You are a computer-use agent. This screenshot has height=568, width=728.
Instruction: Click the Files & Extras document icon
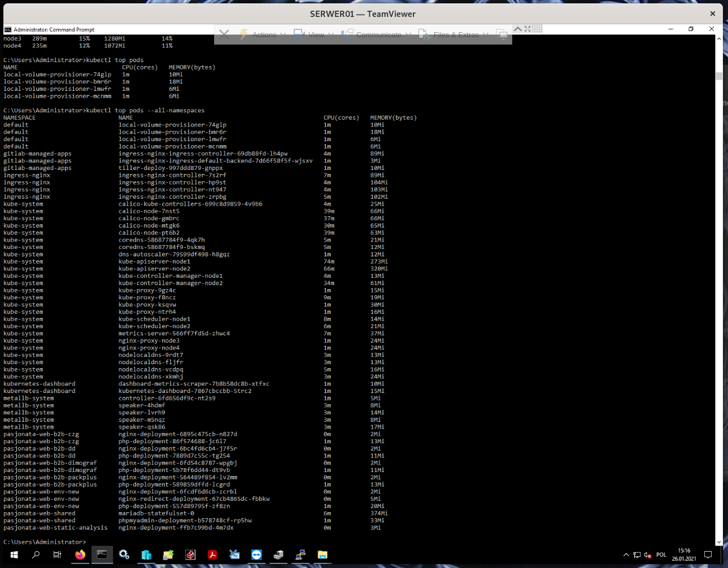423,34
